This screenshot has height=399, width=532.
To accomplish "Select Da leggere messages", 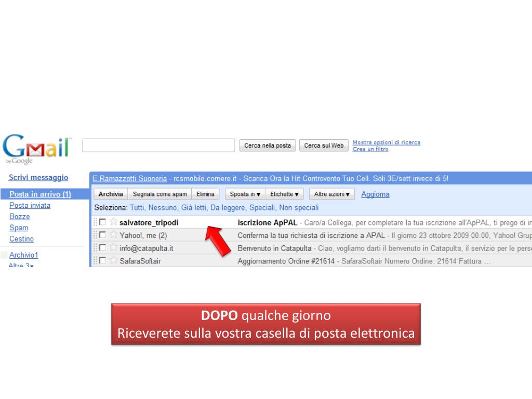I will click(228, 208).
